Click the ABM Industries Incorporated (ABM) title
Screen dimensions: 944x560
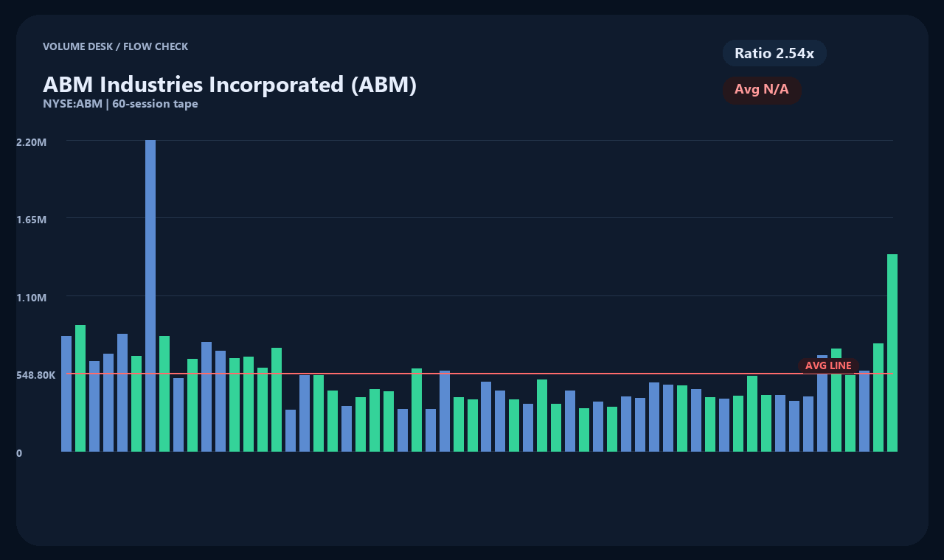point(230,84)
